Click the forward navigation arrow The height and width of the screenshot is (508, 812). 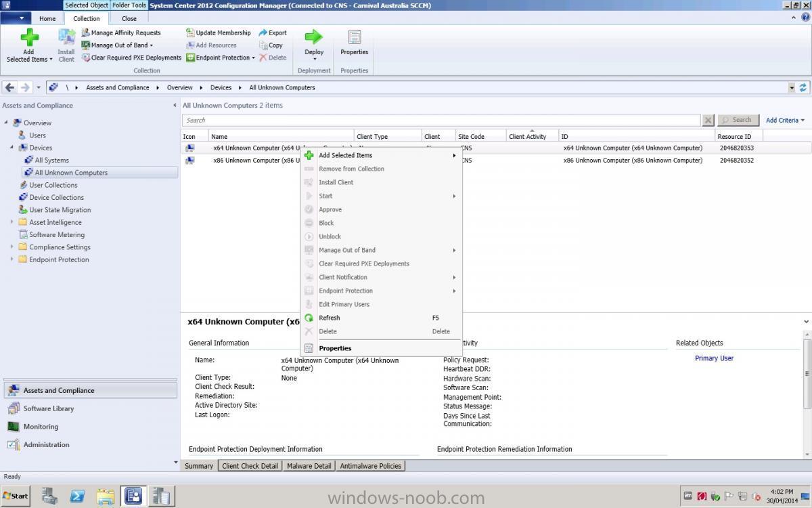[25, 87]
